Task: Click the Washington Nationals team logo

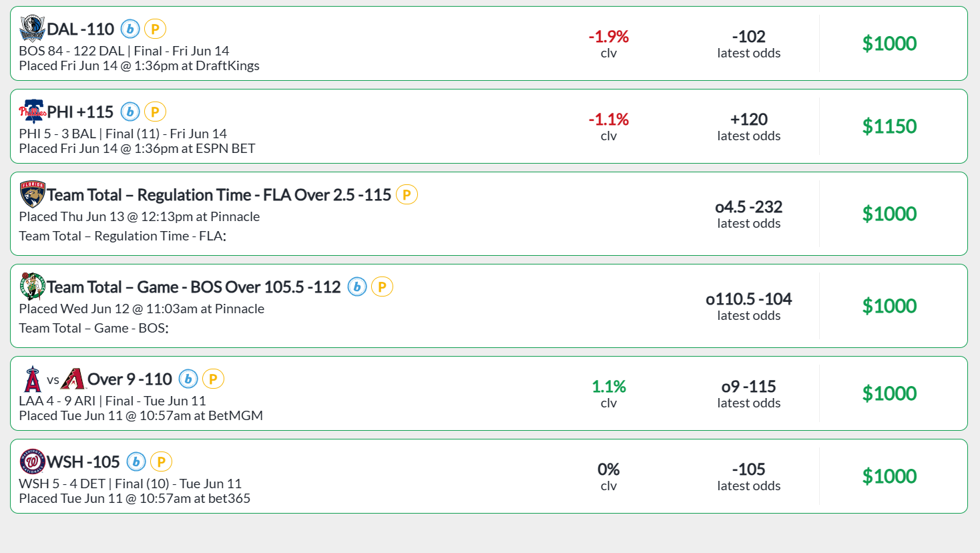Action: coord(32,462)
